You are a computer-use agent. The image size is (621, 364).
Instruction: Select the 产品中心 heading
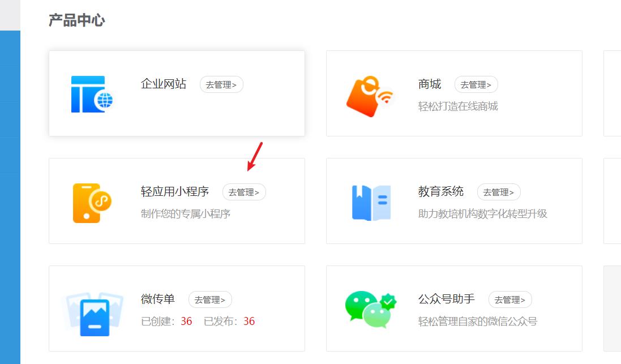point(78,20)
